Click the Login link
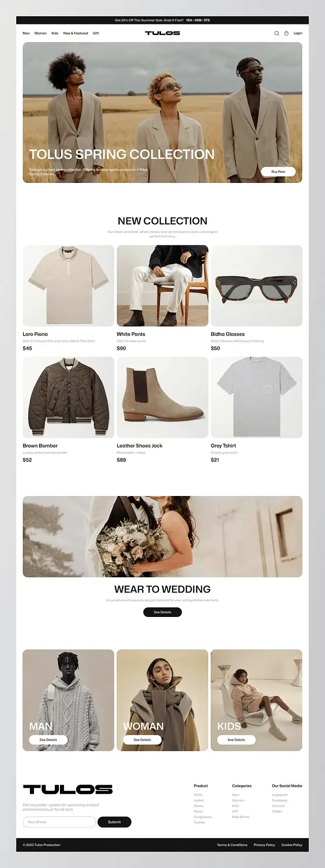The image size is (325, 868). point(298,33)
